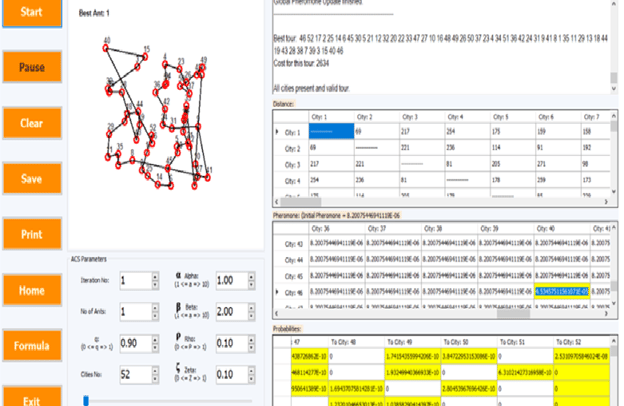Decrease Alpha with down spinner arrow
The width and height of the screenshot is (624, 406).
coord(252,285)
